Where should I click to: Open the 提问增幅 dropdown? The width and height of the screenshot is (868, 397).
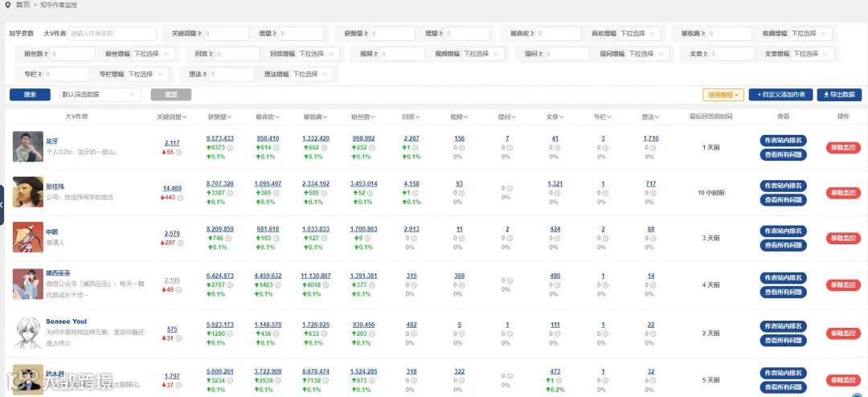click(x=648, y=54)
